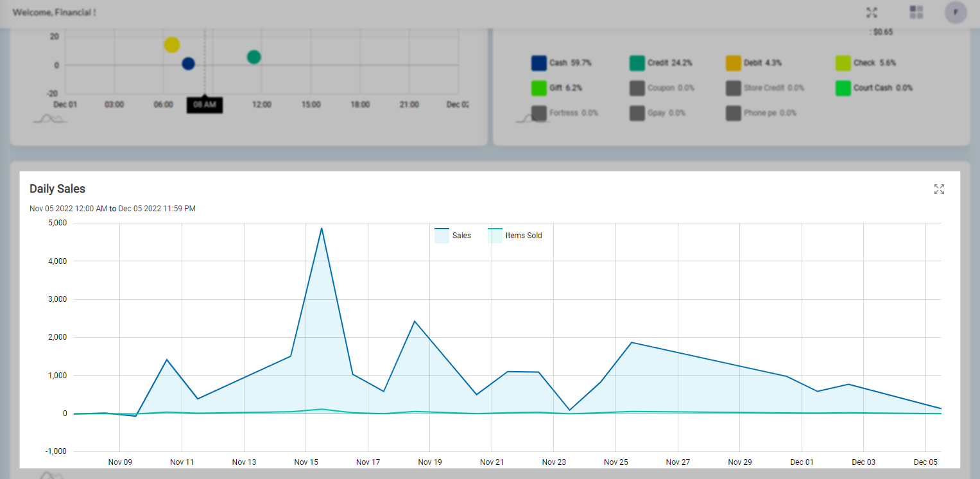
Task: Click the Dec 05 x-axis label
Action: tap(925, 462)
